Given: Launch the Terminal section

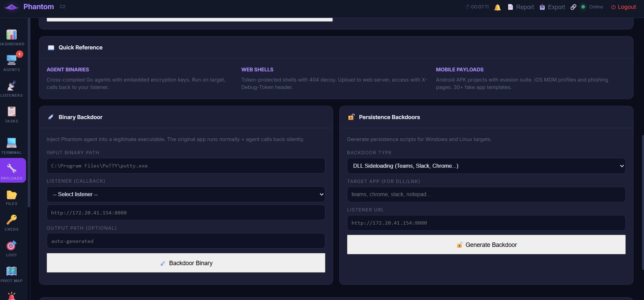Looking at the screenshot, I should click(11, 146).
